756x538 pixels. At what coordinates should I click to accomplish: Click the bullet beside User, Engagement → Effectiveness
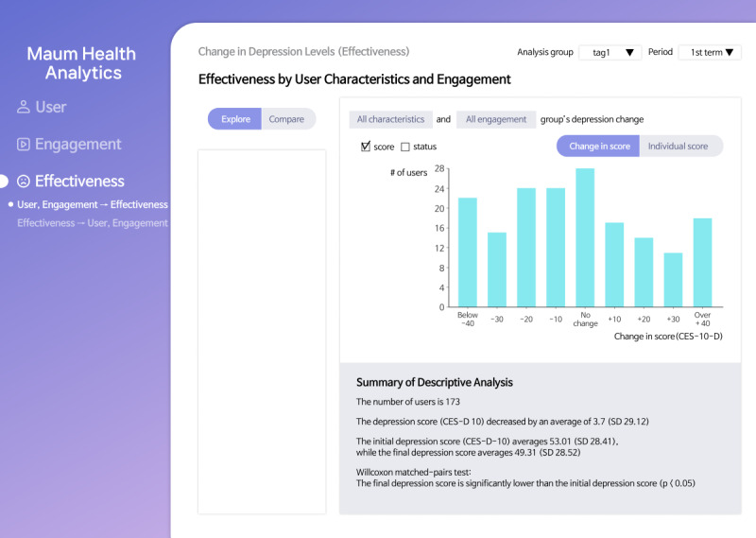(x=10, y=204)
